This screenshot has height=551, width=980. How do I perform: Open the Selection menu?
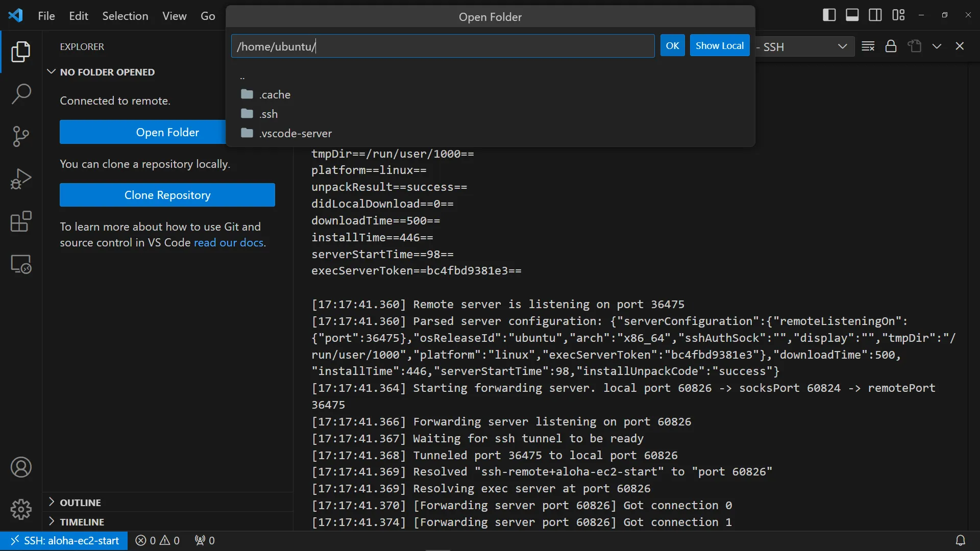click(x=125, y=16)
